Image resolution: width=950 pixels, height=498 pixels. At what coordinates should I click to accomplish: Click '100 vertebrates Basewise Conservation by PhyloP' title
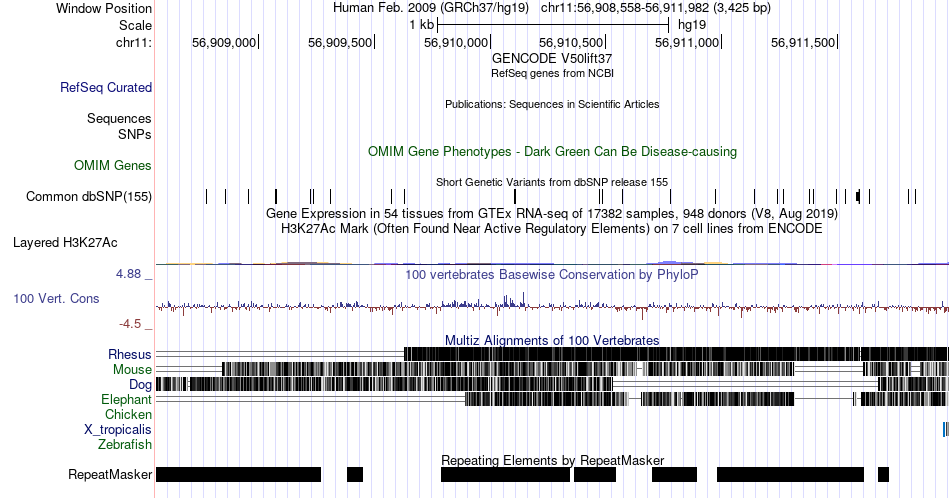point(552,274)
